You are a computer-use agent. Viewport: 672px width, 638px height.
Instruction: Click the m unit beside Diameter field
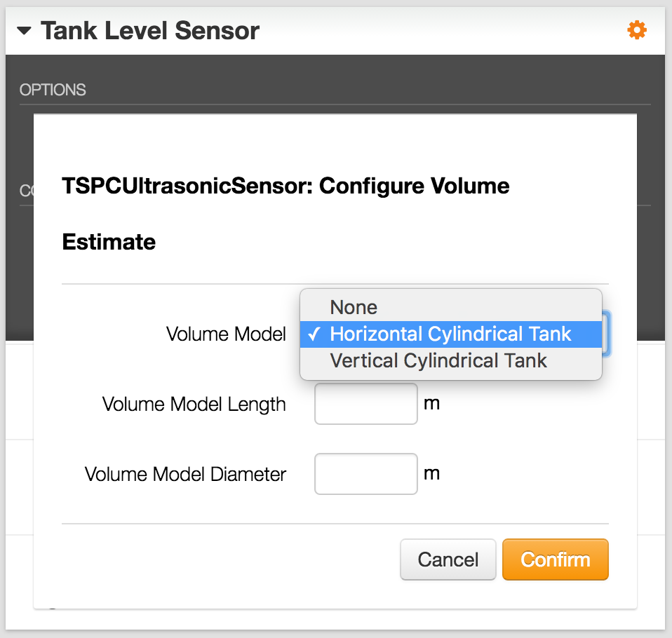pyautogui.click(x=432, y=473)
